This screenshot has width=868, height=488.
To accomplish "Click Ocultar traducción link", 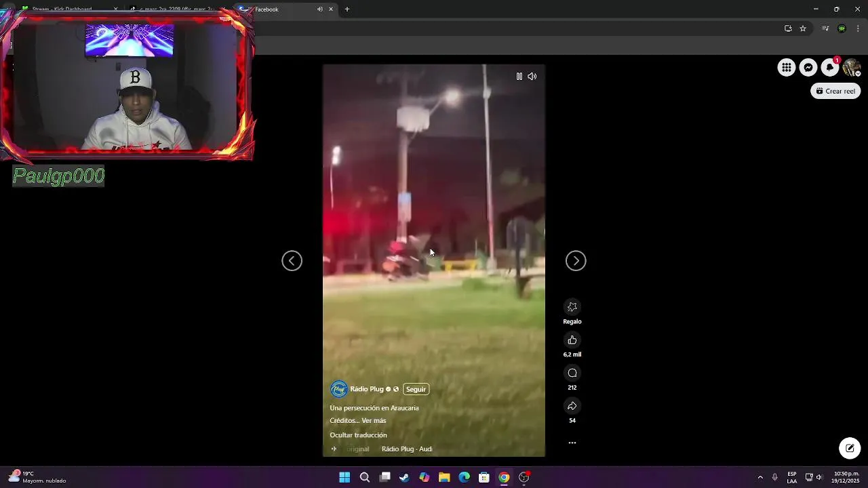I will click(x=358, y=435).
